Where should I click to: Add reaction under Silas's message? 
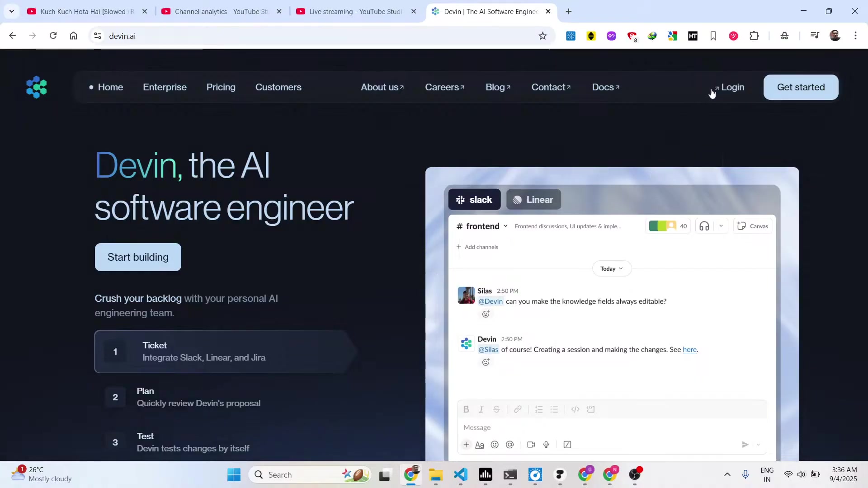tap(486, 314)
